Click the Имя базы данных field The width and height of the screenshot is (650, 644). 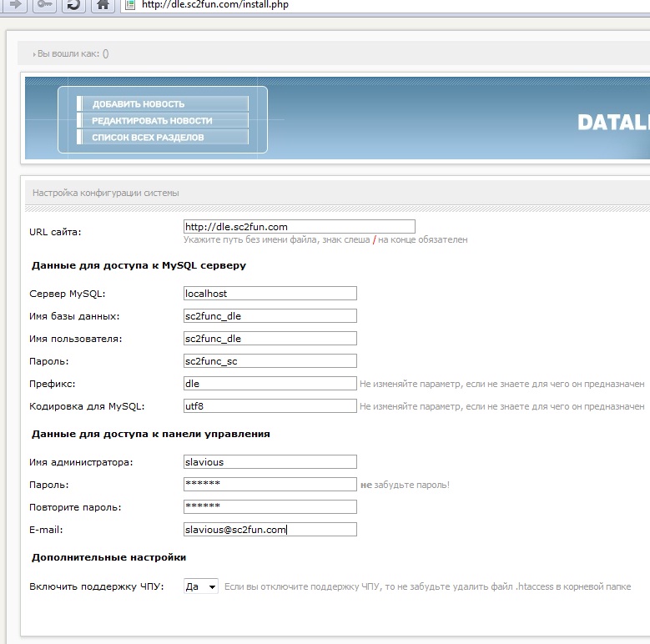(270, 316)
